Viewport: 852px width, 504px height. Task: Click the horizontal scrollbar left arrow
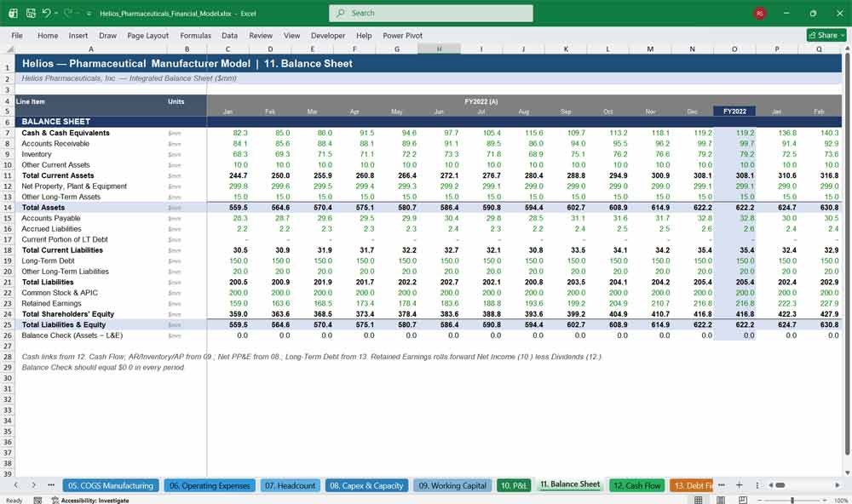coord(770,485)
